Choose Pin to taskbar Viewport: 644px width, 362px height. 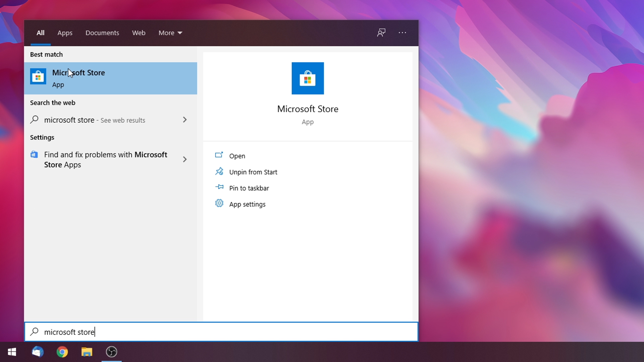coord(249,188)
